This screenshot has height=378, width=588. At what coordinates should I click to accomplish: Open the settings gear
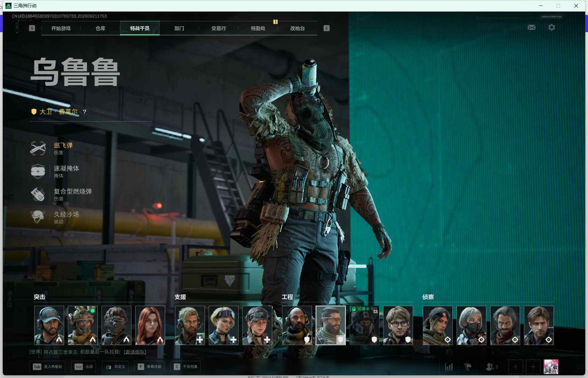552,28
